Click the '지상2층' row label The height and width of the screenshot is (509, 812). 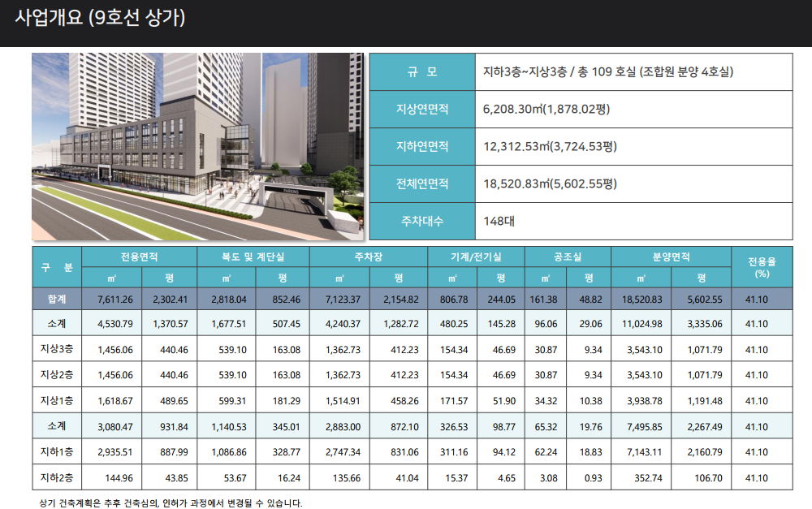point(57,374)
